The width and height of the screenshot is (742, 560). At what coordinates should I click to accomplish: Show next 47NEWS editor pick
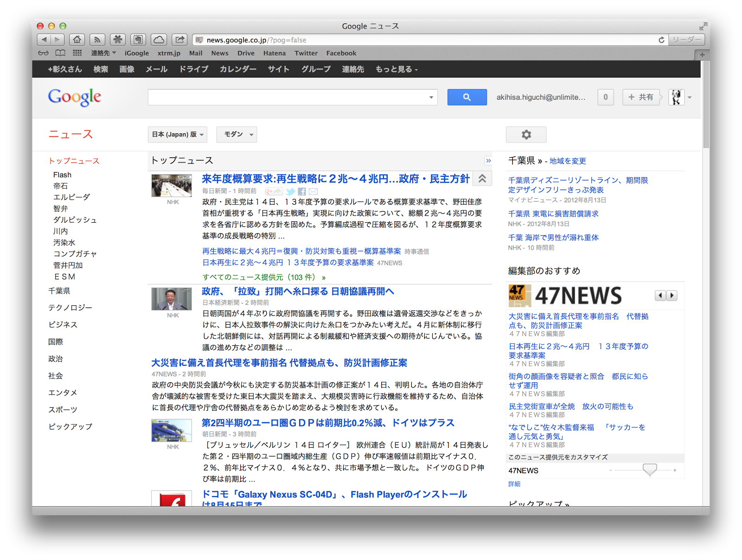pos(672,296)
